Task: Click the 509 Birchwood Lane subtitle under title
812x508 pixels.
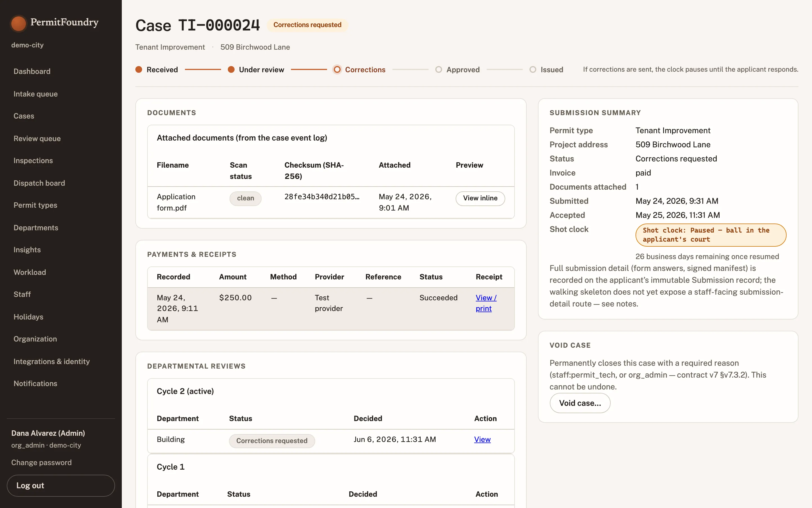Action: (255, 47)
